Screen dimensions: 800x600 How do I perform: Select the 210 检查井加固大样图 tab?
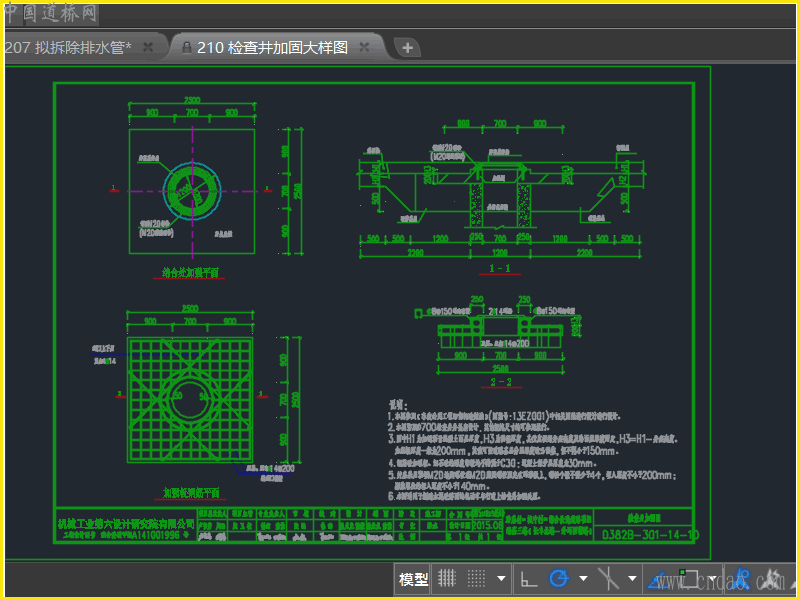pyautogui.click(x=272, y=47)
